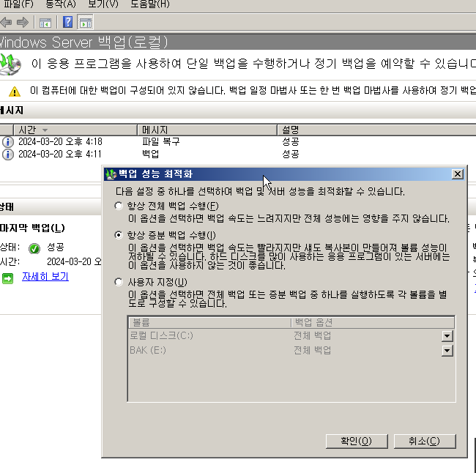Select 항상 전체 백업 수행(F) radio button

click(x=119, y=206)
